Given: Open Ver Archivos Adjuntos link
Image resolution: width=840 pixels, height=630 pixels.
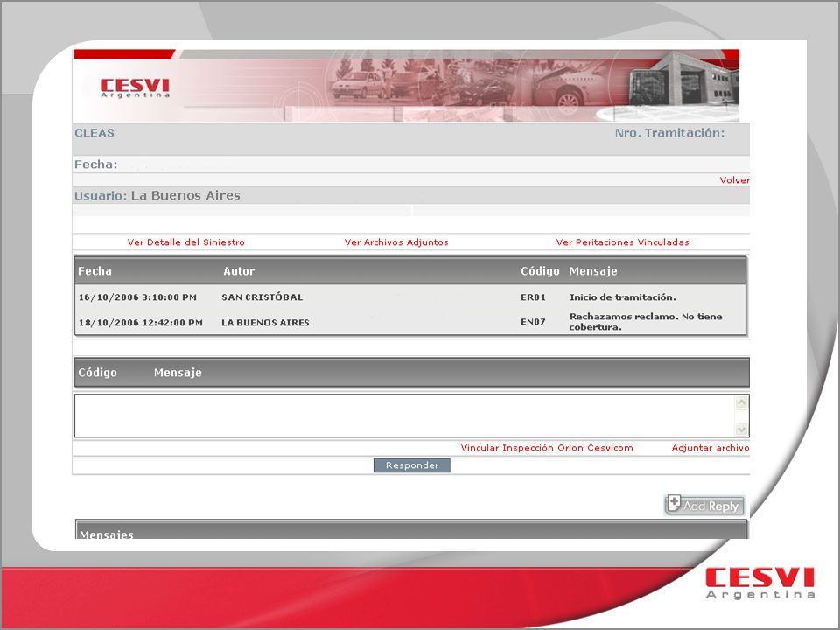Looking at the screenshot, I should pyautogui.click(x=396, y=242).
